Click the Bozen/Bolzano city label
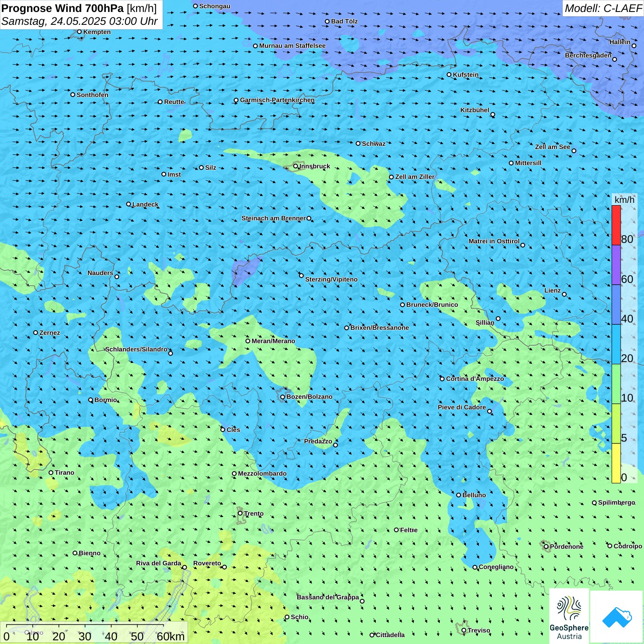Image resolution: width=644 pixels, height=644 pixels. pyautogui.click(x=309, y=397)
